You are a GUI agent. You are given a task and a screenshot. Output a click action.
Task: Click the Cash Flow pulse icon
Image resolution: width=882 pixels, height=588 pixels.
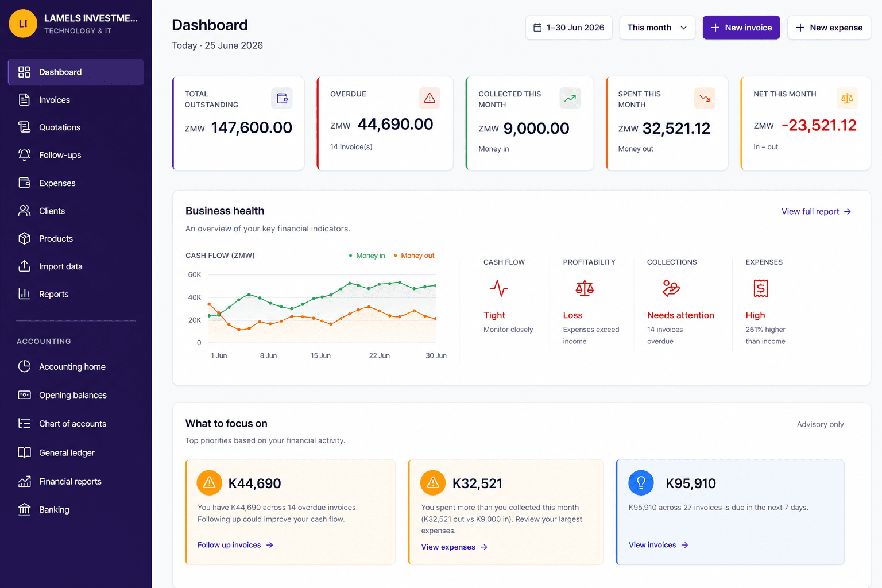[x=498, y=288]
